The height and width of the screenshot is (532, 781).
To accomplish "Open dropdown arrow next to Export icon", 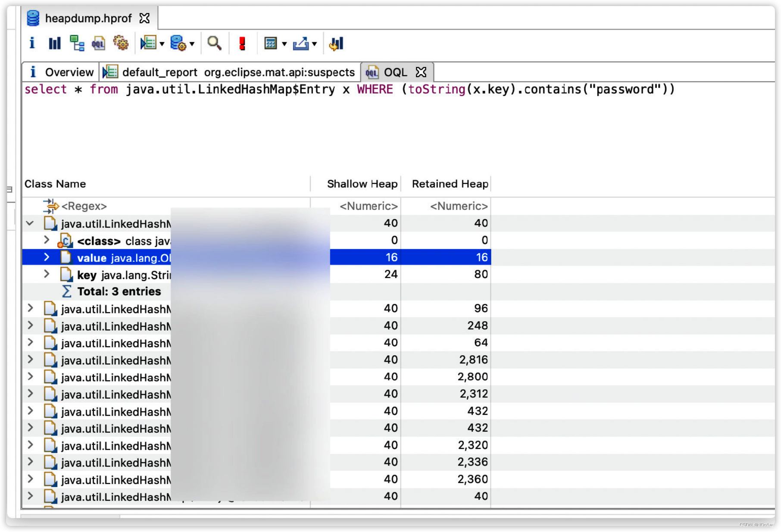I will (x=315, y=44).
